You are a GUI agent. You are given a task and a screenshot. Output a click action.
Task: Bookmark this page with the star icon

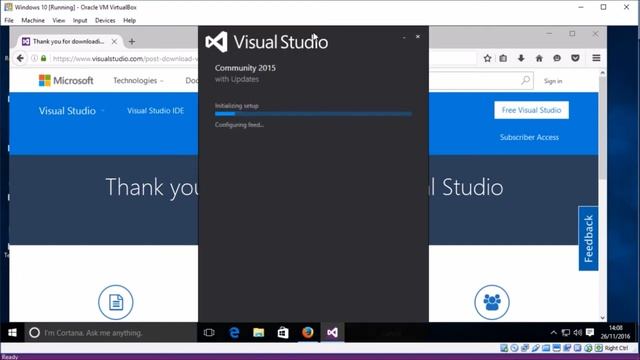tap(487, 58)
